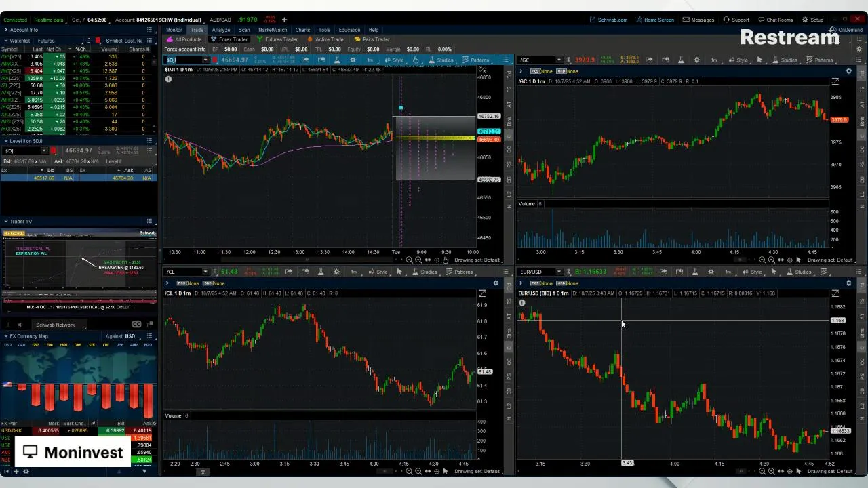The width and height of the screenshot is (868, 488).
Task: Toggle the L2 side tab on /CL chart
Action: click(x=509, y=407)
